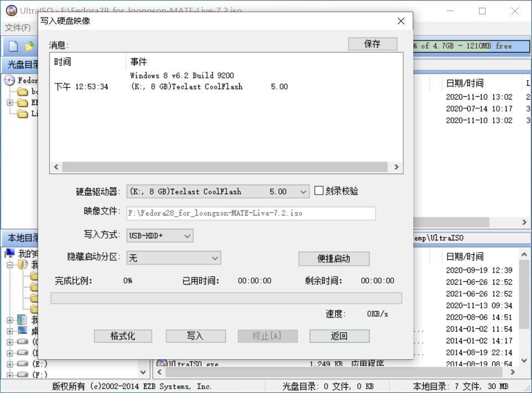
Task: Click the 我的电脑 computer icon in local directory
Action: [9, 253]
